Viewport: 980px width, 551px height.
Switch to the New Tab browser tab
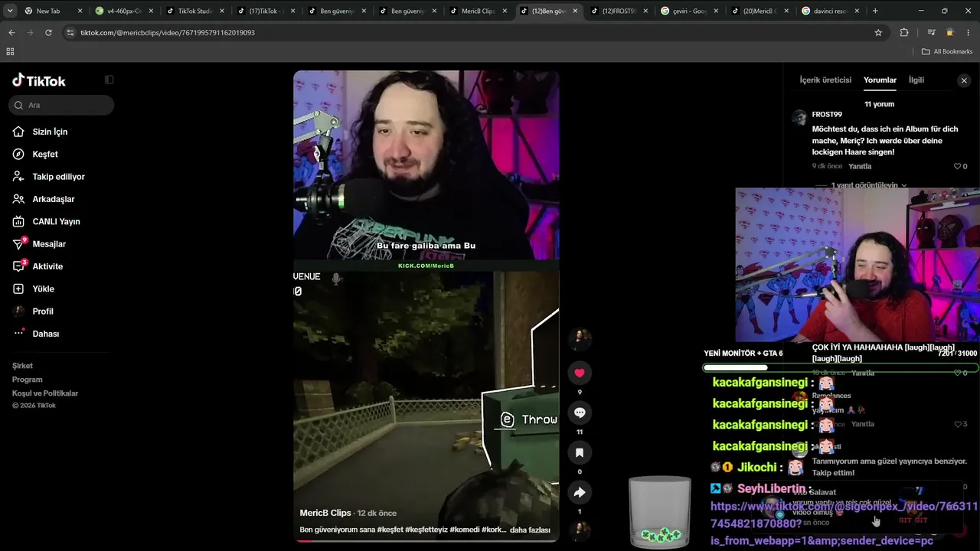(53, 11)
